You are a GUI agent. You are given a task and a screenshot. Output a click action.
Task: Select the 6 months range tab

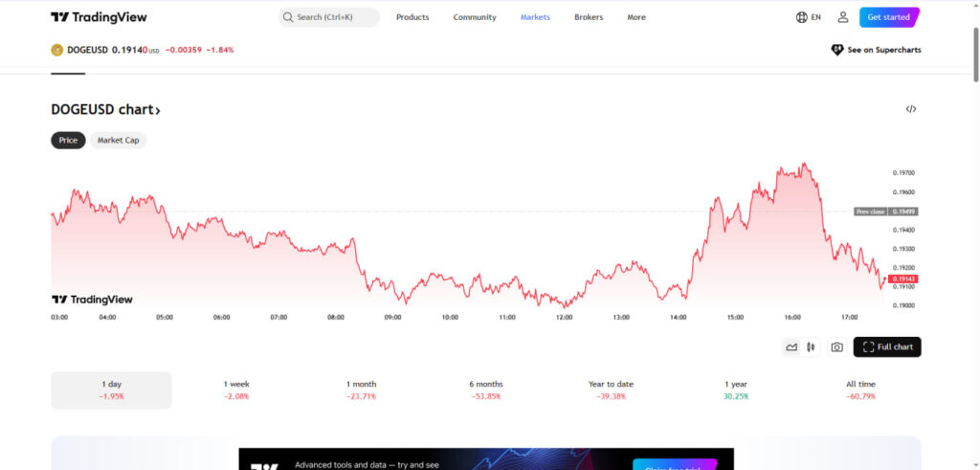(x=486, y=390)
